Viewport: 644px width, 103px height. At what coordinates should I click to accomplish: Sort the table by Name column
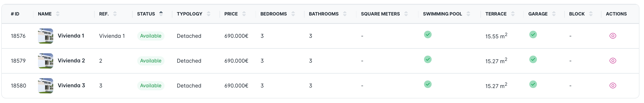click(58, 14)
